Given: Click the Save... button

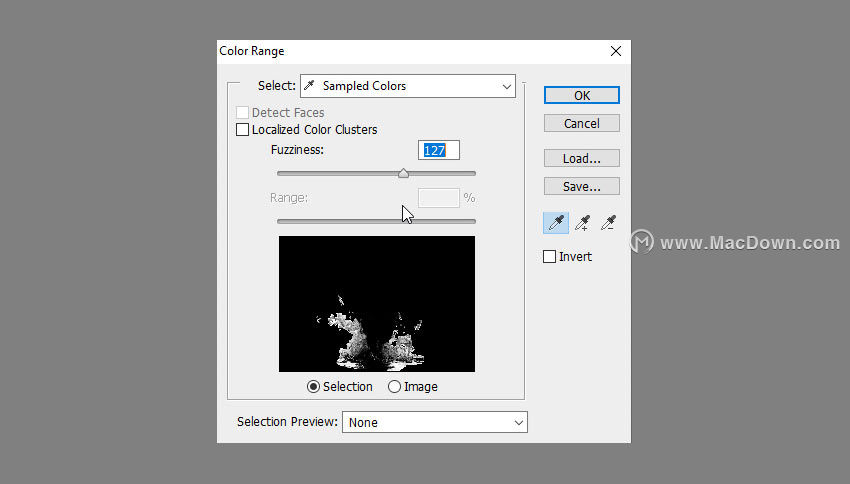Looking at the screenshot, I should click(x=582, y=186).
